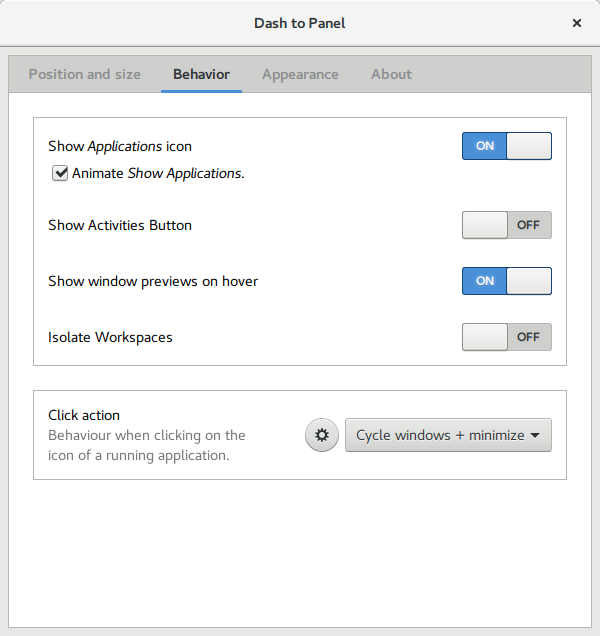Click the Animate Show Applications label text

point(158,173)
